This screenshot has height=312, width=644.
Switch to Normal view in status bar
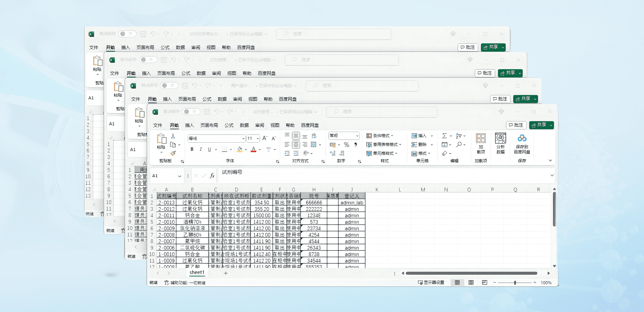(457, 282)
